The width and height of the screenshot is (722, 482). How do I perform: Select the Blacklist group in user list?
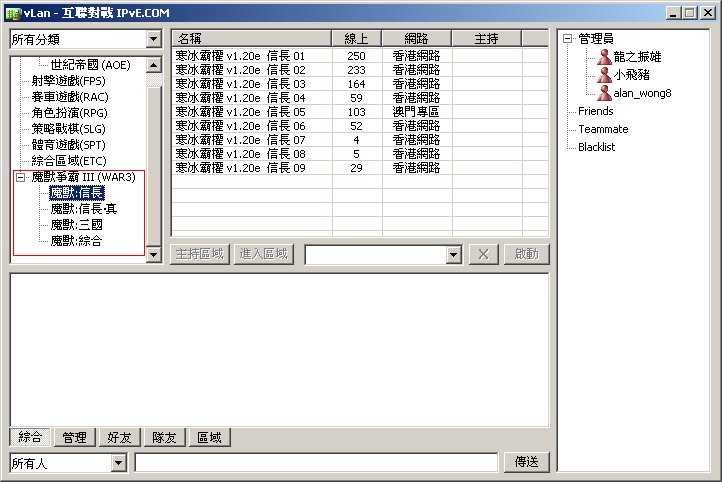click(x=597, y=147)
